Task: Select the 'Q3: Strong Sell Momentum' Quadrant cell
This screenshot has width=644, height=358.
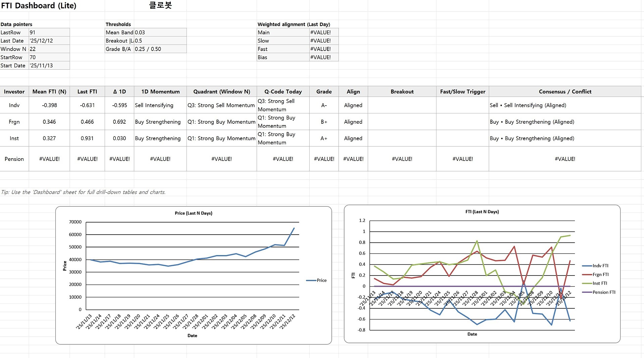Action: tap(222, 105)
